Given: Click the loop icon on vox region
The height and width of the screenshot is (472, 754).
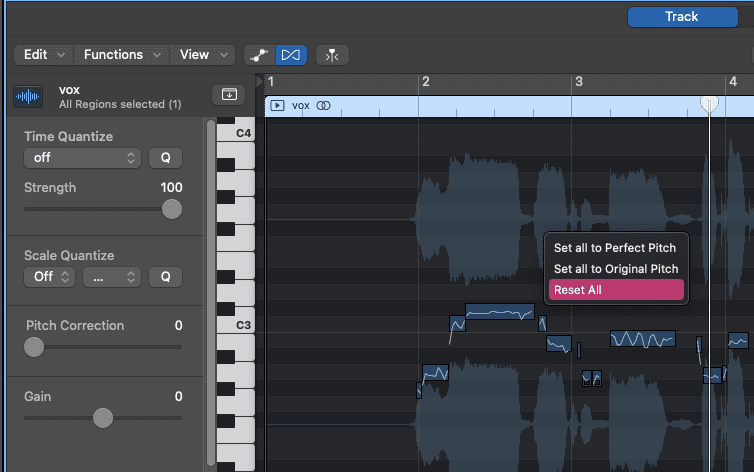Looking at the screenshot, I should [x=324, y=105].
